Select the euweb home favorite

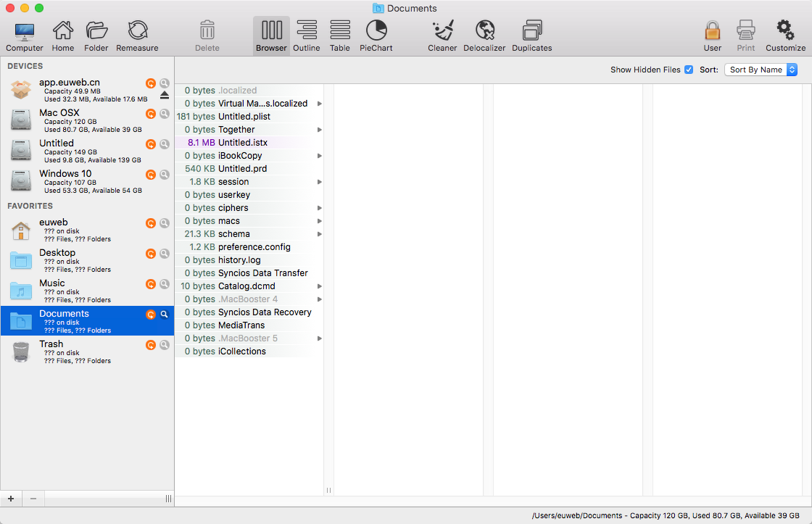(x=87, y=230)
